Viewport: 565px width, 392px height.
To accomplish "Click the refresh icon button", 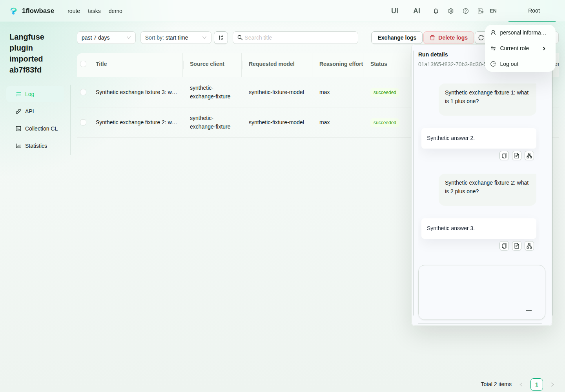I will (x=481, y=38).
